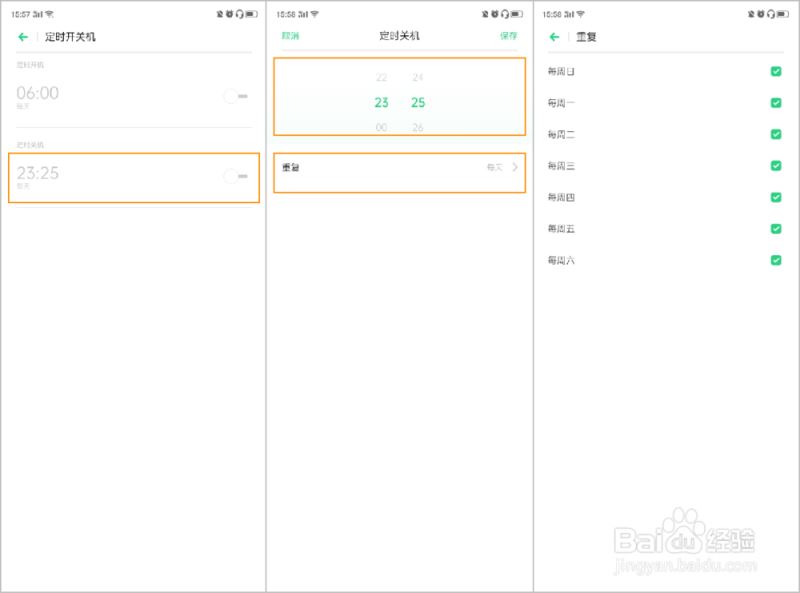800x593 pixels.
Task: Open the 23:25 power-off time entry
Action: click(x=134, y=178)
